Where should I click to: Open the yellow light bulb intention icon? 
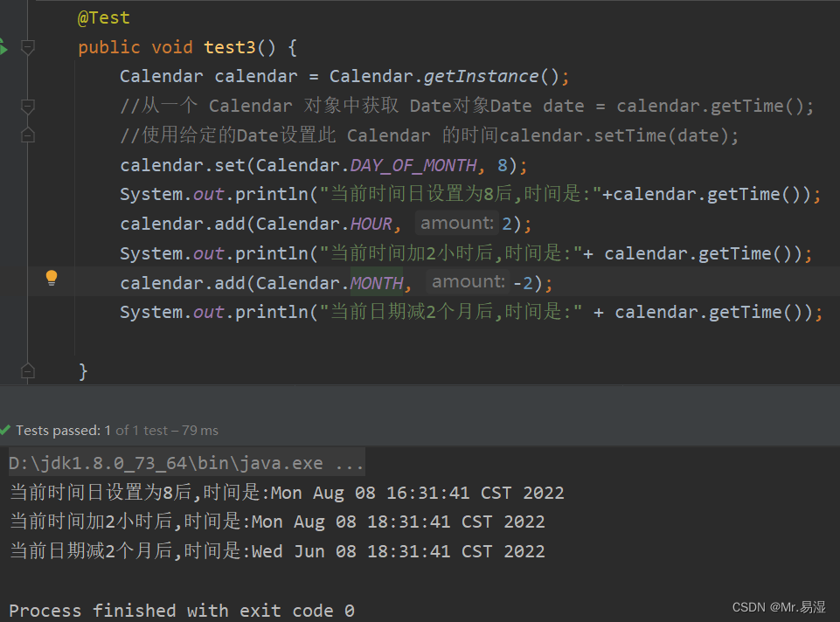pos(52,277)
